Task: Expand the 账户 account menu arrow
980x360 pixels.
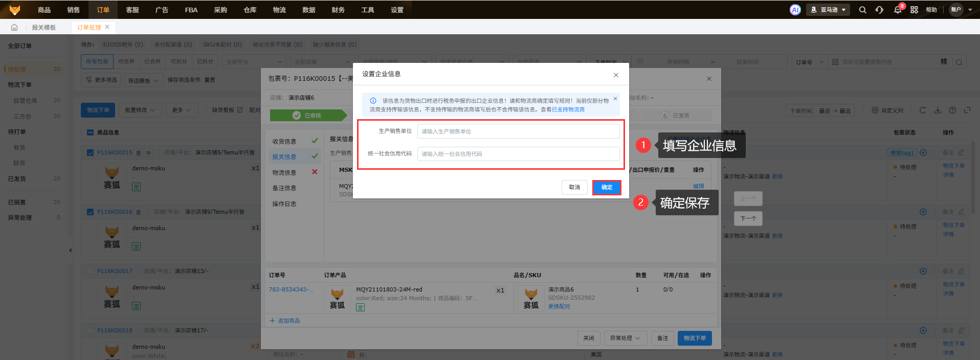Action: click(x=970, y=10)
